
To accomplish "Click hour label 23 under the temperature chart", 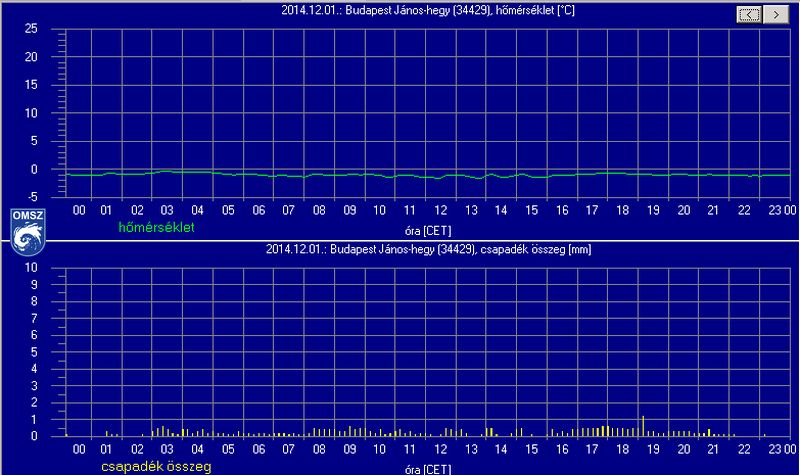I will tap(774, 210).
